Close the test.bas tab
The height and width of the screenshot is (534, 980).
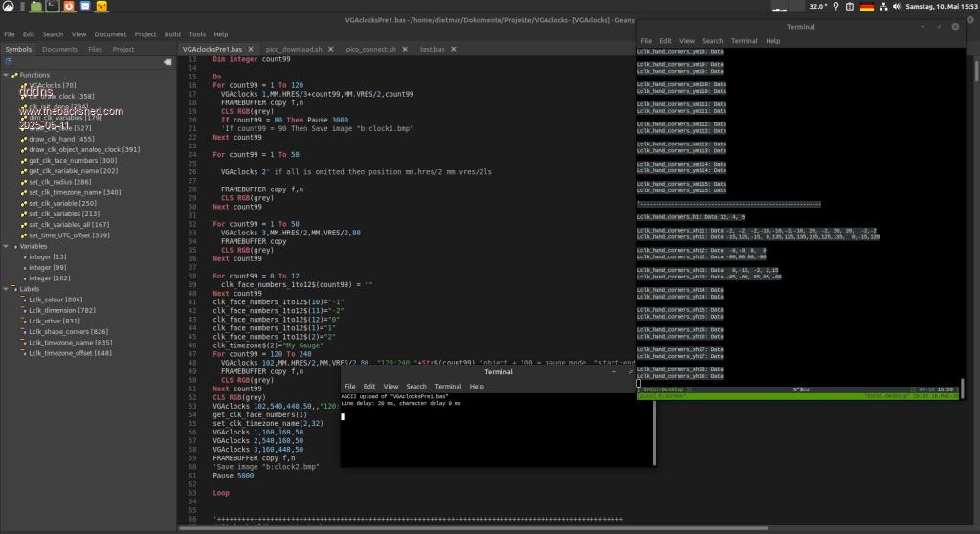[x=453, y=49]
